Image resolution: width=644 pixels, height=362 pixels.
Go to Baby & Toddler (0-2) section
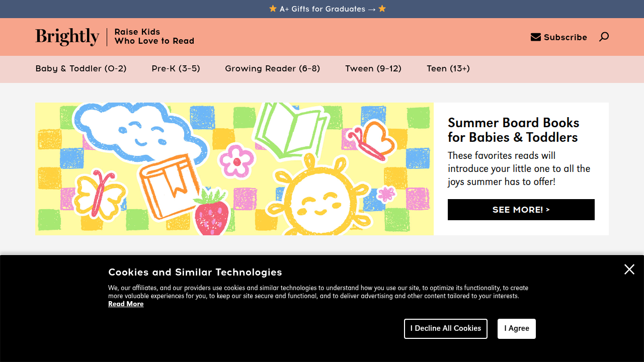pos(81,68)
